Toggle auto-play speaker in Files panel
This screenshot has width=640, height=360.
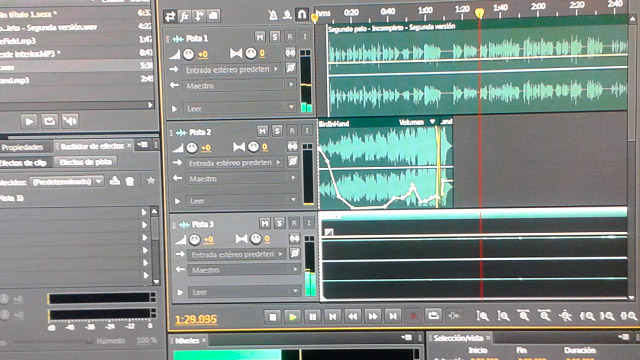pyautogui.click(x=70, y=121)
